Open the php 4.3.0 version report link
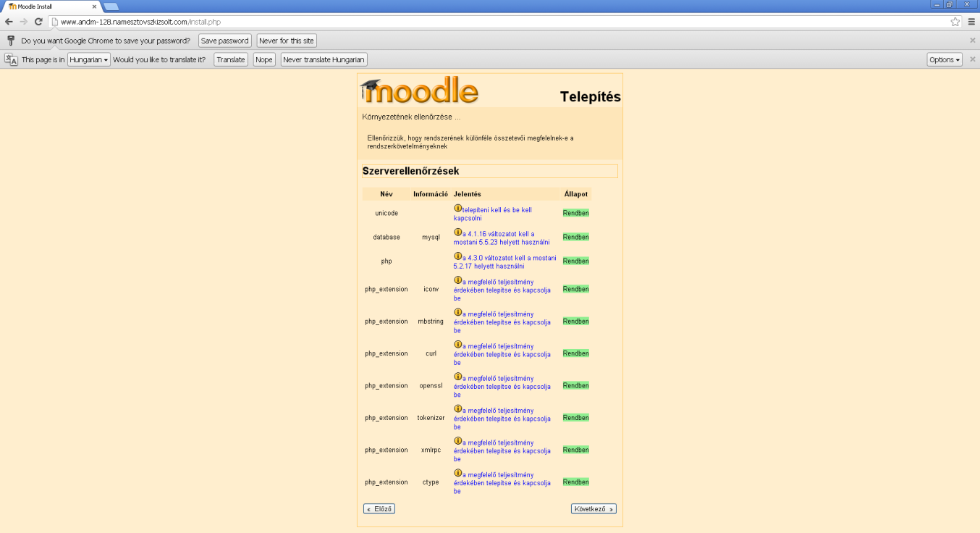Screen dimensions: 980x533 [505, 261]
